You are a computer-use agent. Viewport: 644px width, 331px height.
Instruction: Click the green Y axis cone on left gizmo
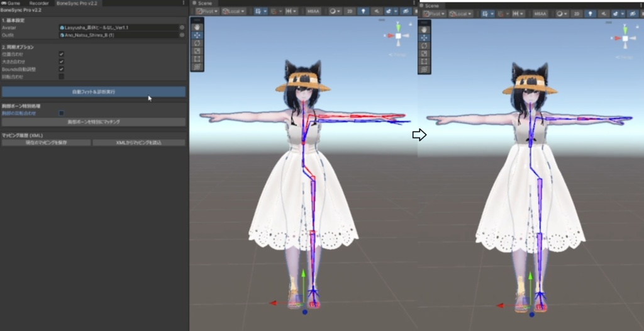coord(398,27)
